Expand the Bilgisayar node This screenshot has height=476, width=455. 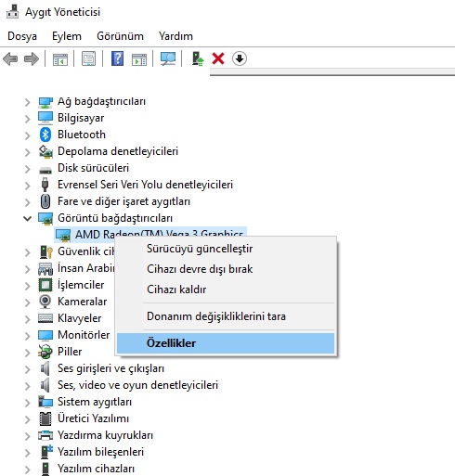[27, 119]
